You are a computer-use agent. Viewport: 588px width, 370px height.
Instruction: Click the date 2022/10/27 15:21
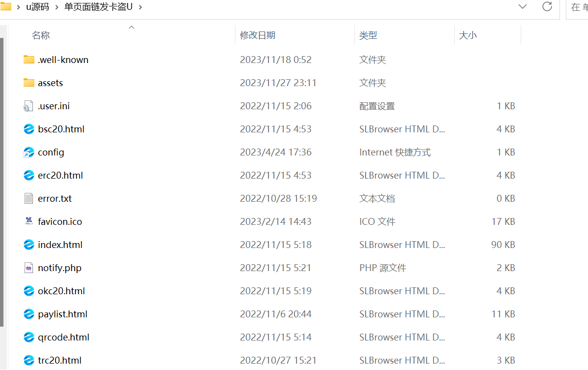pos(278,360)
